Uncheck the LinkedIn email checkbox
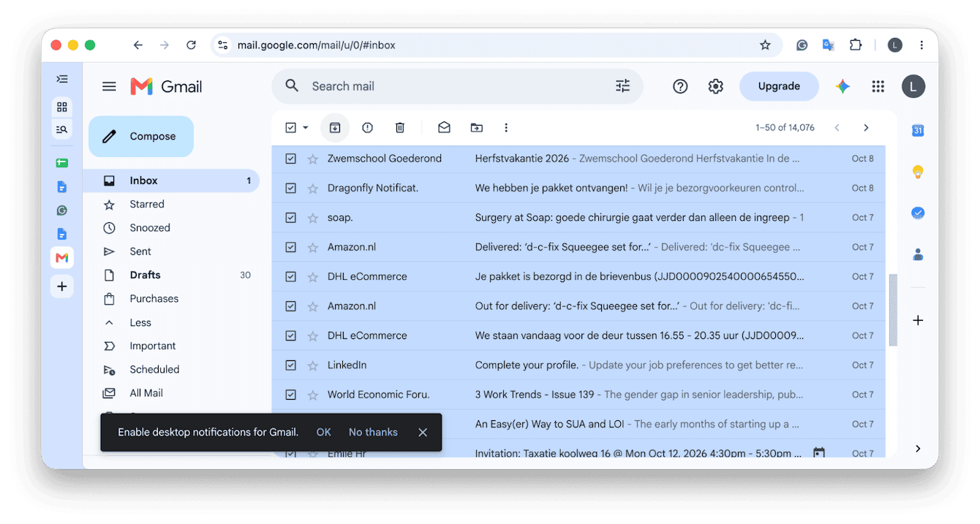Screen dimensions: 980x524 (x=290, y=365)
